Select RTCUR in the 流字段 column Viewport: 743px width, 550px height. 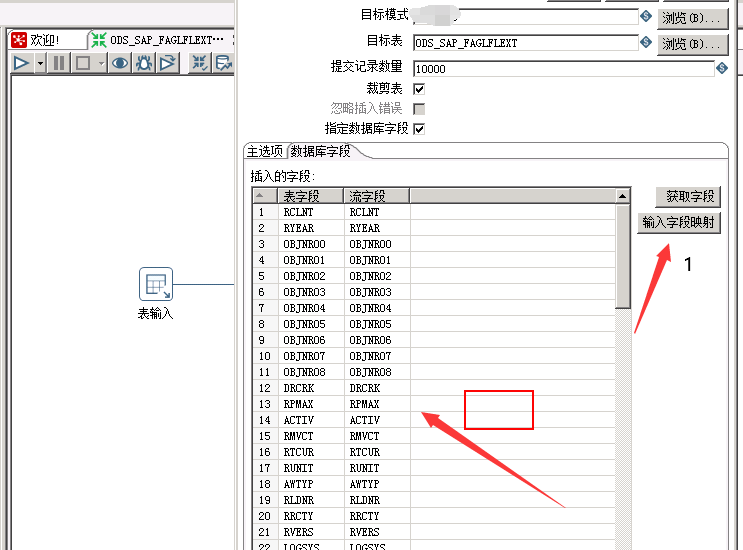377,452
